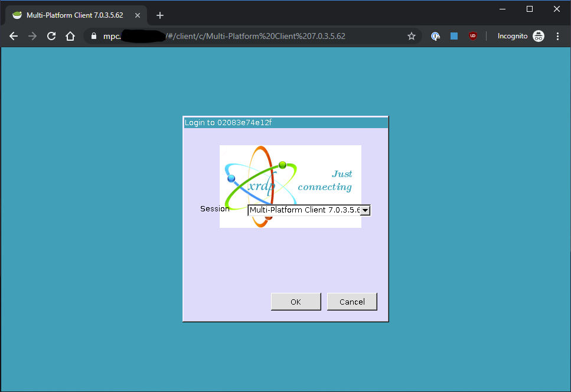Minimize the browser window
Screen dimensions: 571x392
tap(503, 9)
